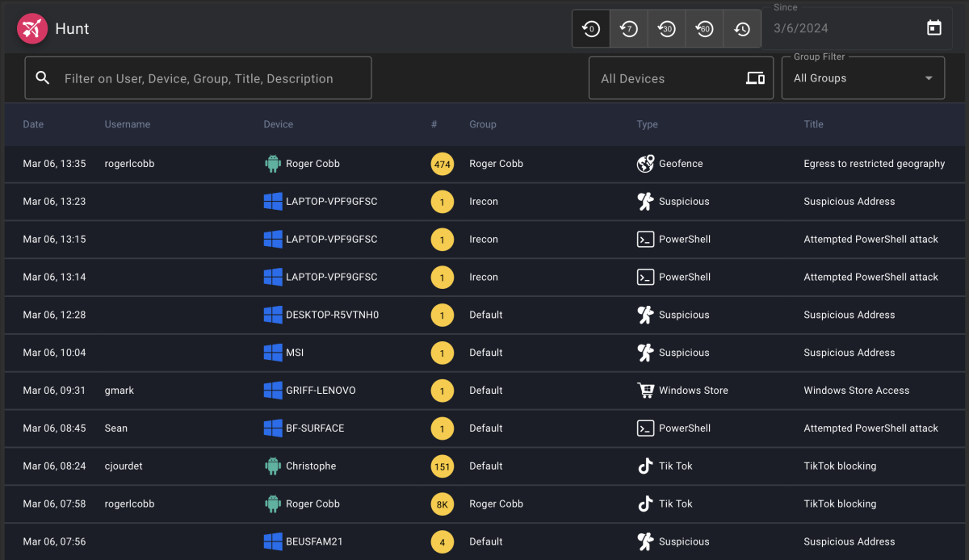Click Windows icon beside GRIFF-LENOVO
This screenshot has height=560, width=969.
point(273,391)
